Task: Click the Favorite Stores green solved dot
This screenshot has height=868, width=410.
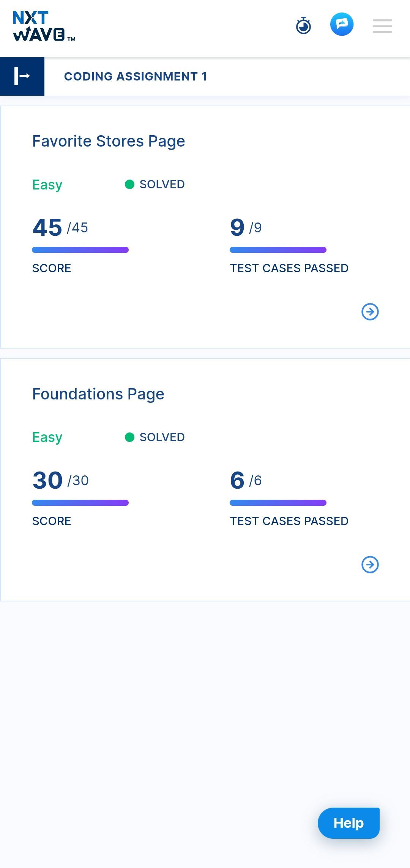Action: tap(129, 185)
